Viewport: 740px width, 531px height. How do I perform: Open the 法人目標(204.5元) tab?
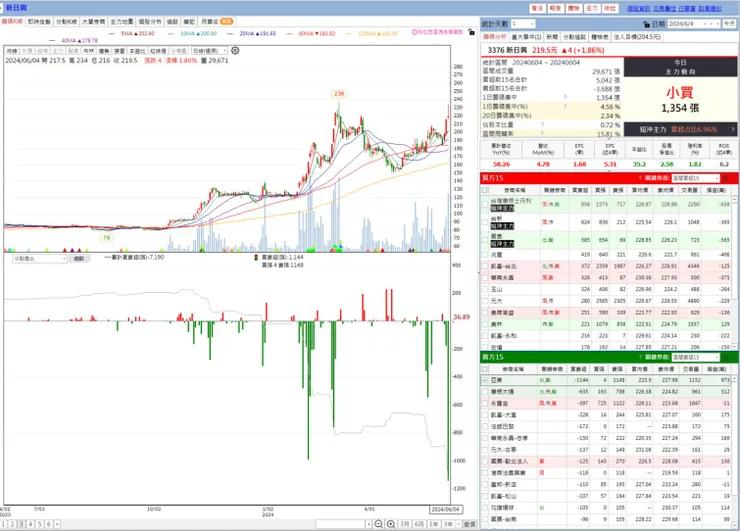[637, 37]
